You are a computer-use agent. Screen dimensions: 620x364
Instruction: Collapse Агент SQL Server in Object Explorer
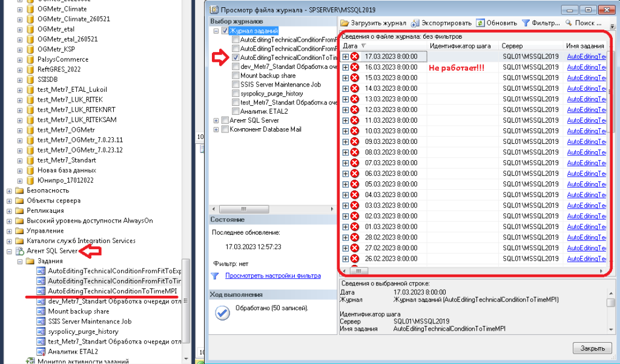tap(9, 251)
